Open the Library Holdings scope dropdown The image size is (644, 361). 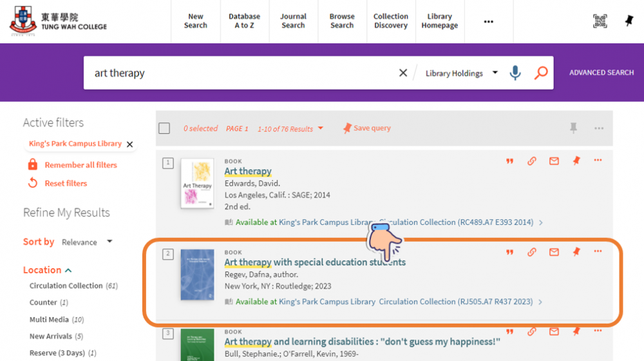point(461,73)
